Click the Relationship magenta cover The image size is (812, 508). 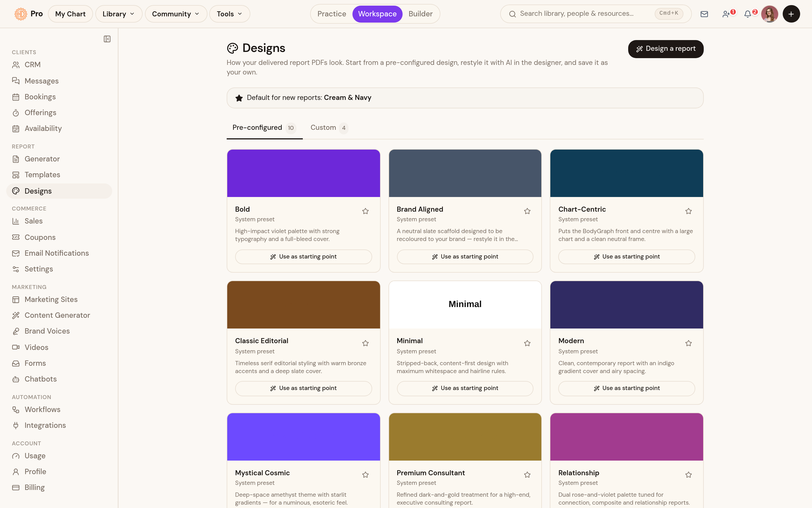626,437
